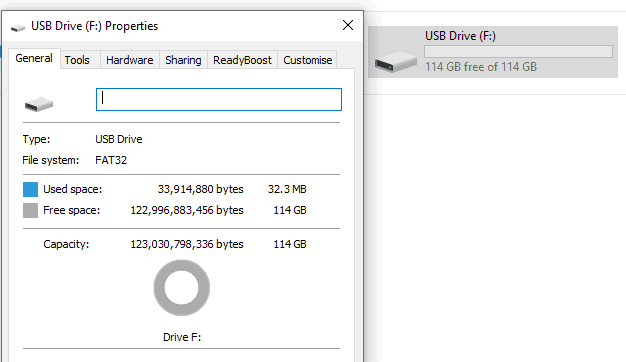626x362 pixels.
Task: Click the 'Used space:' label
Action: (x=72, y=189)
